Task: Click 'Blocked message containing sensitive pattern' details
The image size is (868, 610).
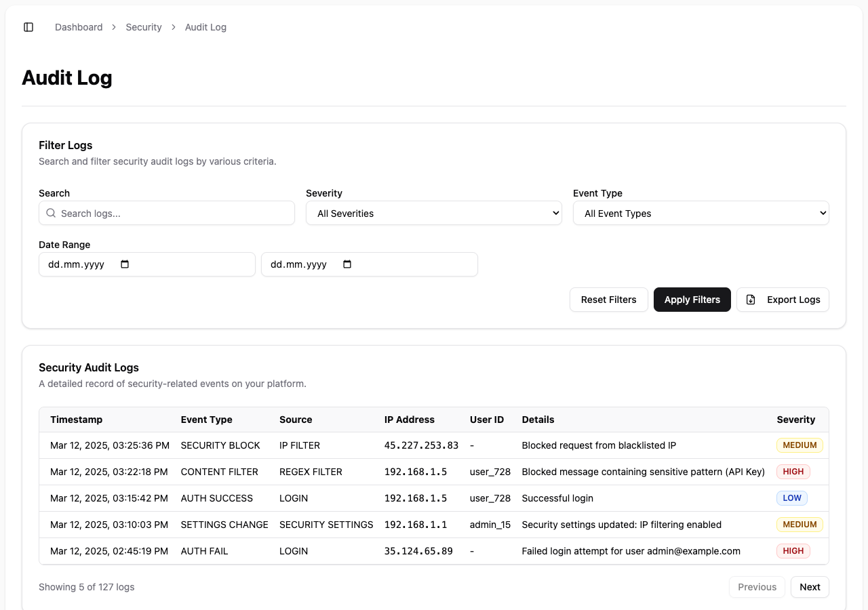Action: point(644,472)
